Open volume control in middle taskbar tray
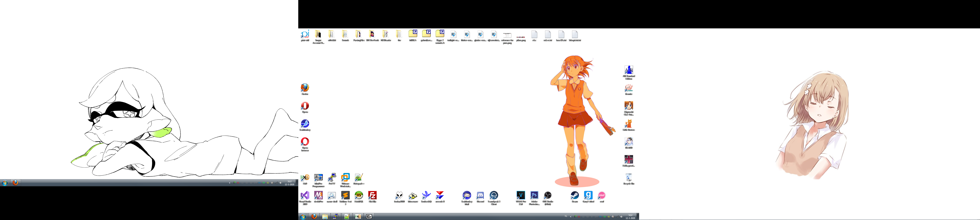 pos(622,217)
